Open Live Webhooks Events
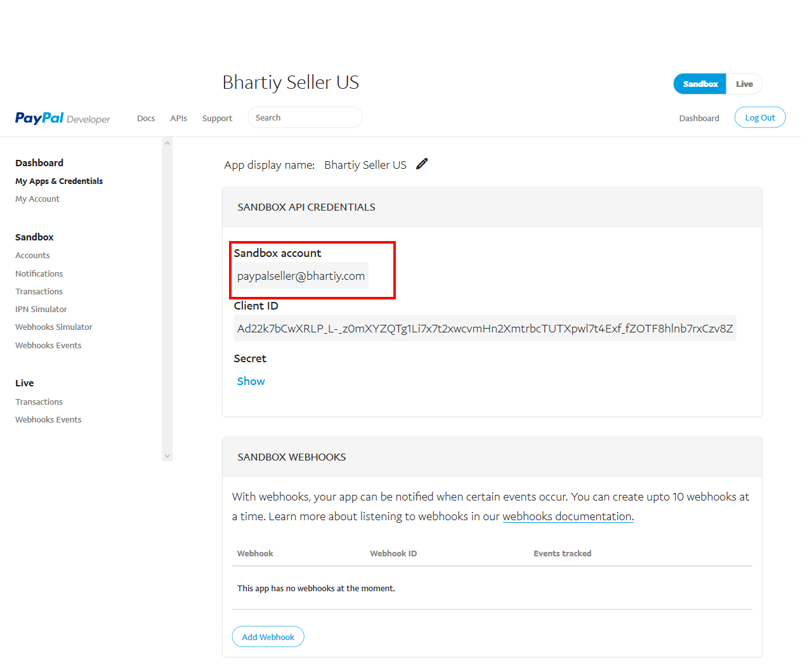812x668 pixels. click(48, 419)
